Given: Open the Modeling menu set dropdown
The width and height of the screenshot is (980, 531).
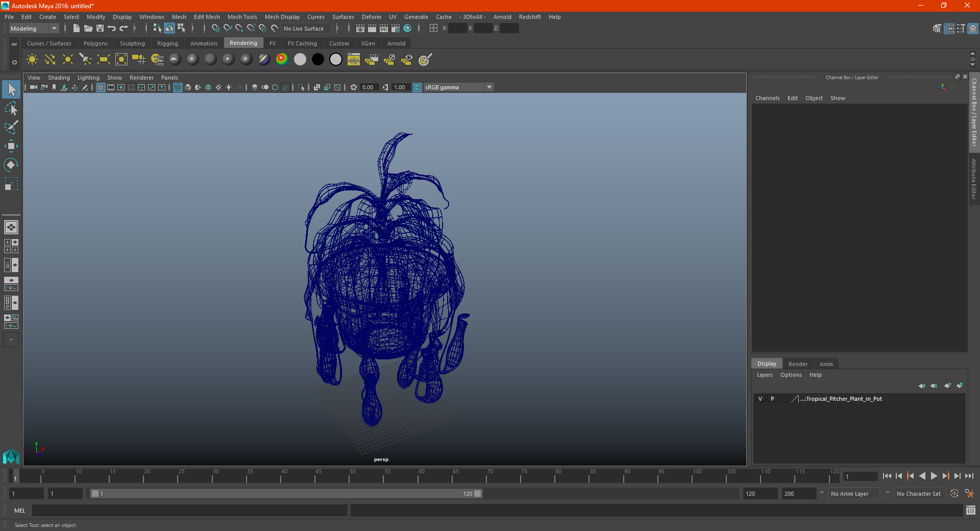Looking at the screenshot, I should tap(34, 29).
